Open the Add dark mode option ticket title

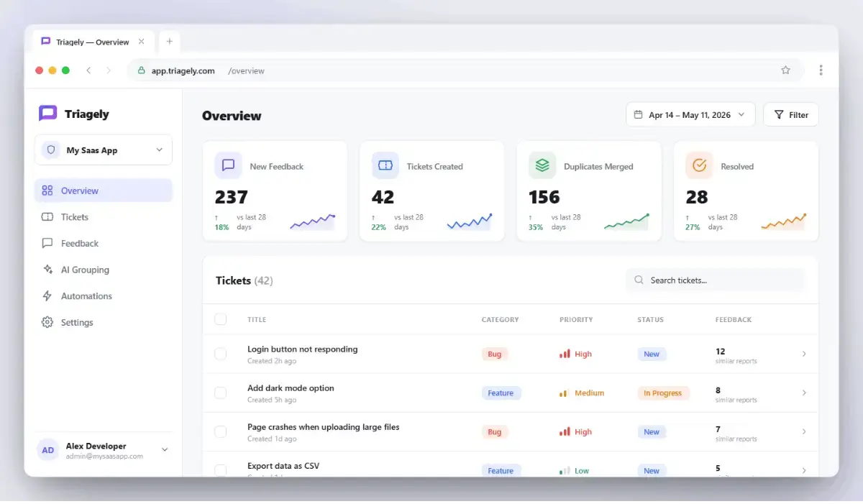(x=291, y=388)
